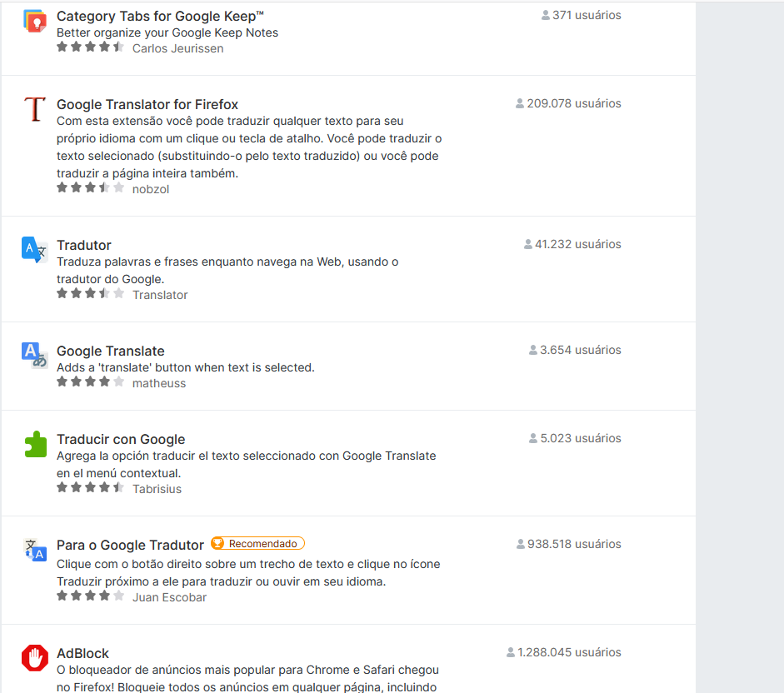The image size is (784, 693).
Task: Click the star rating under Tradutor
Action: [x=91, y=293]
